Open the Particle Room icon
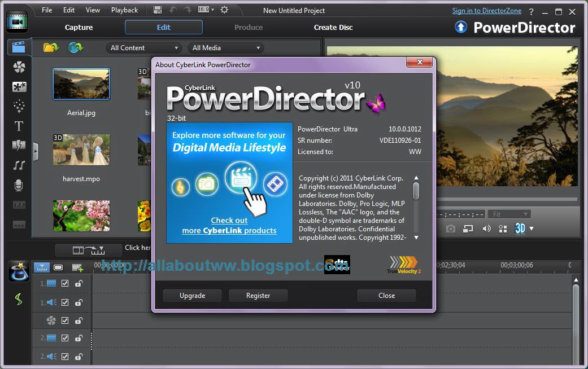588x369 pixels. [x=19, y=107]
